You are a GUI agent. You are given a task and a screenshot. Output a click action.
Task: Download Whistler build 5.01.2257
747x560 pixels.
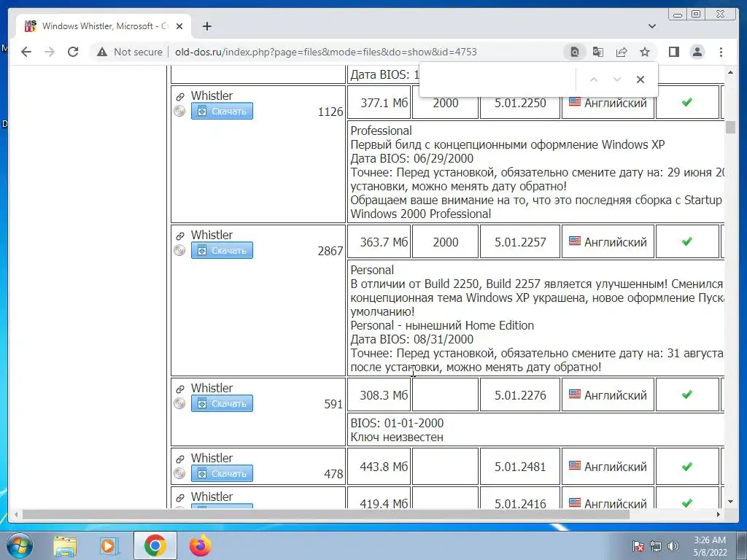tap(222, 250)
